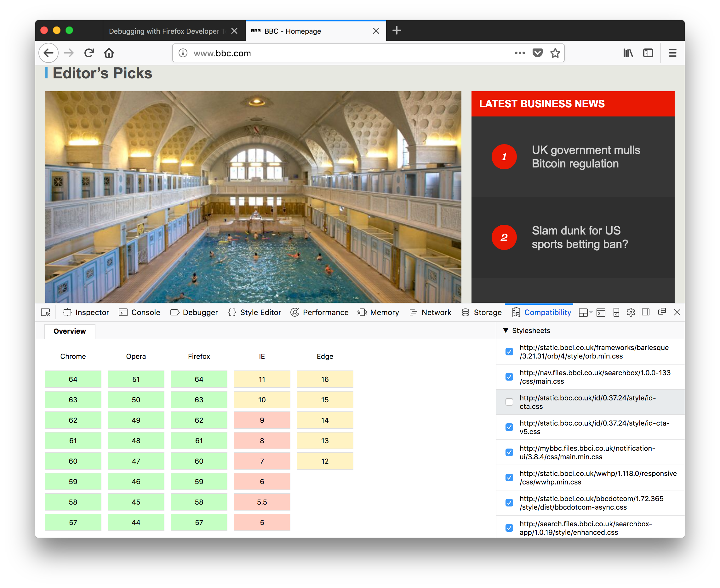Bookmark this page with star
Image resolution: width=720 pixels, height=588 pixels.
(x=555, y=53)
